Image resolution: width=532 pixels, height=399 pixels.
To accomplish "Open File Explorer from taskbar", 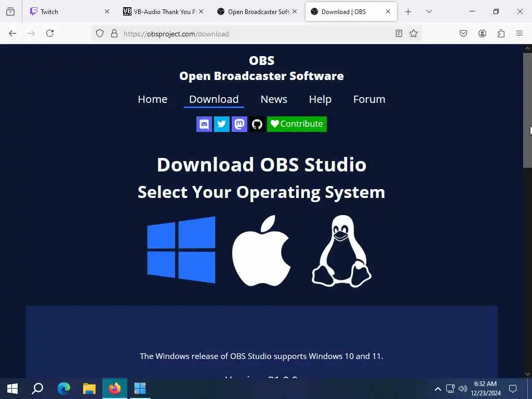I will [x=89, y=389].
